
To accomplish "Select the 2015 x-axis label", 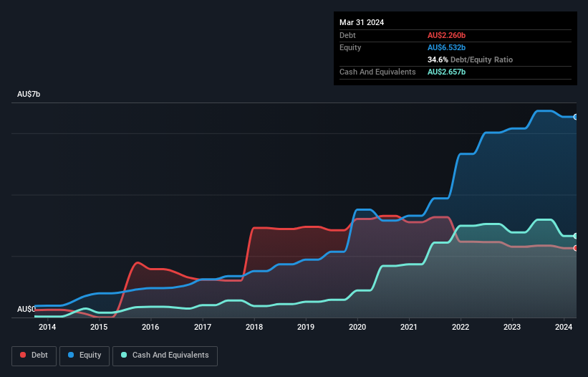I will 99,327.
